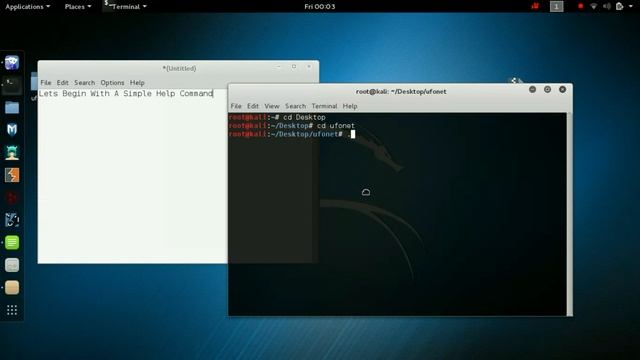Click the terminal title 'root@kali: ~/Desktop/ufonet'
Screen dimensions: 640x360
[401, 91]
